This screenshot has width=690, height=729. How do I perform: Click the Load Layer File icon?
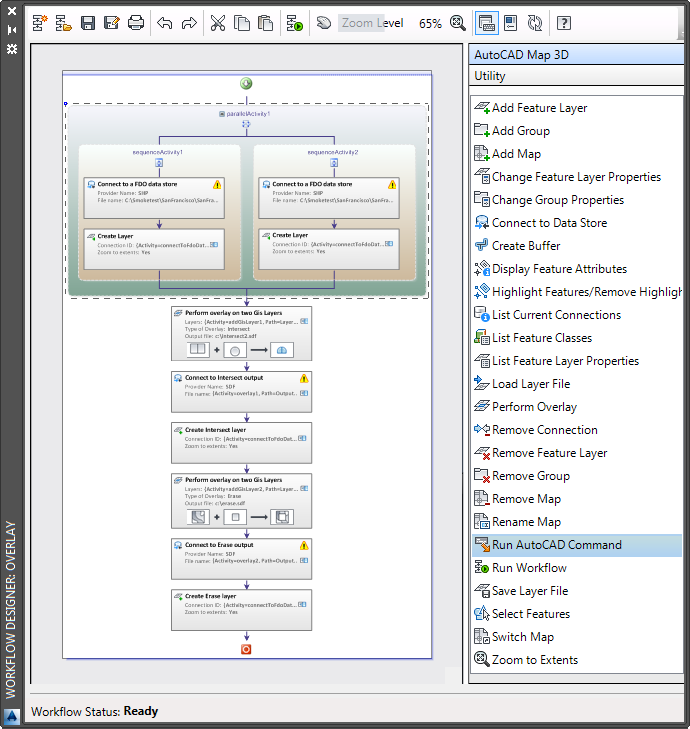(482, 383)
